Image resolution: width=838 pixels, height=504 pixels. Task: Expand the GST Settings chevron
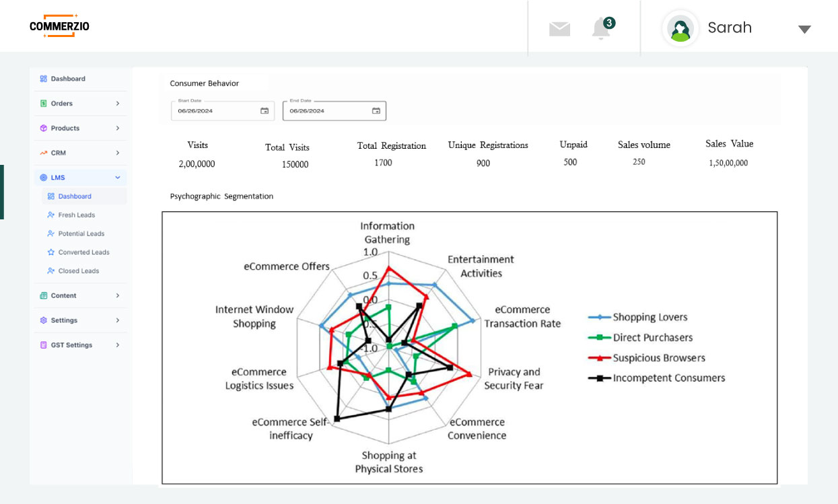(x=118, y=345)
